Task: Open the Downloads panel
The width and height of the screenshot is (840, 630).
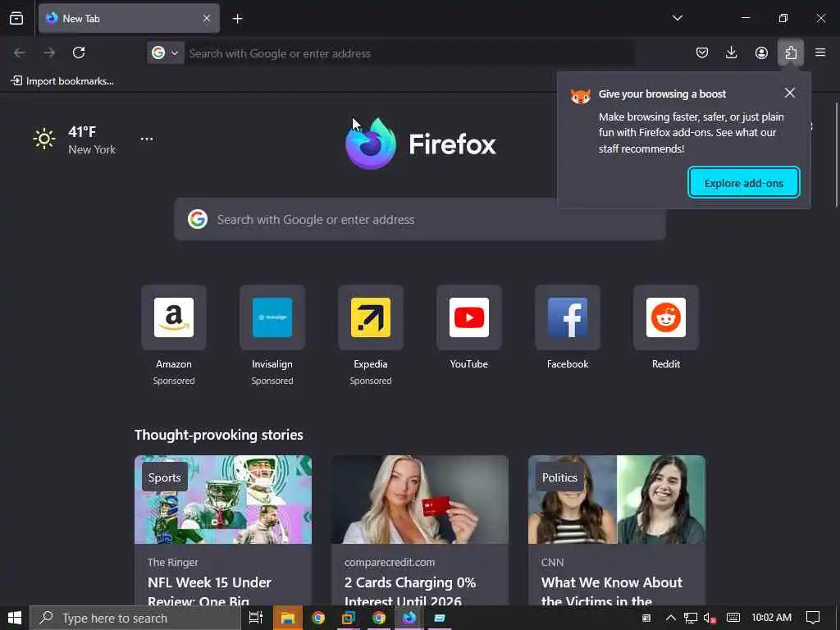Action: point(731,52)
